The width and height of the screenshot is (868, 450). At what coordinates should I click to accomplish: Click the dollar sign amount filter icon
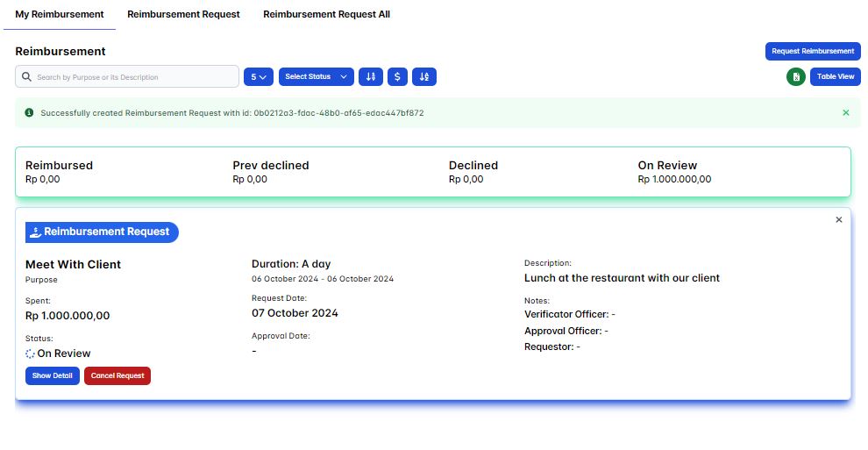(x=397, y=77)
